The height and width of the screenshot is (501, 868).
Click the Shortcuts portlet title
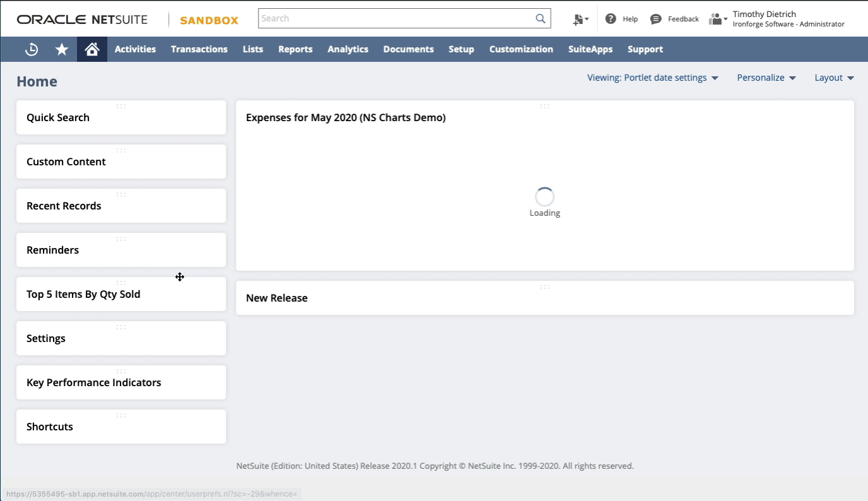click(x=50, y=427)
